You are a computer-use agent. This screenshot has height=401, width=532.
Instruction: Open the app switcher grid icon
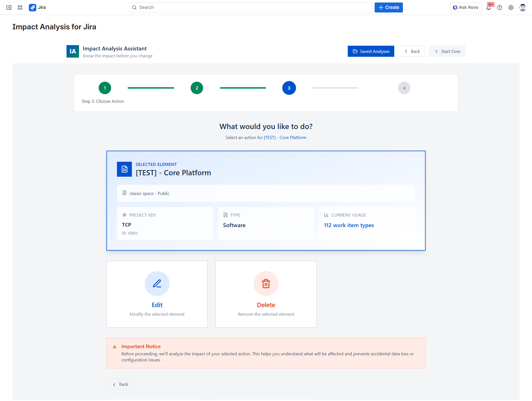tap(20, 7)
